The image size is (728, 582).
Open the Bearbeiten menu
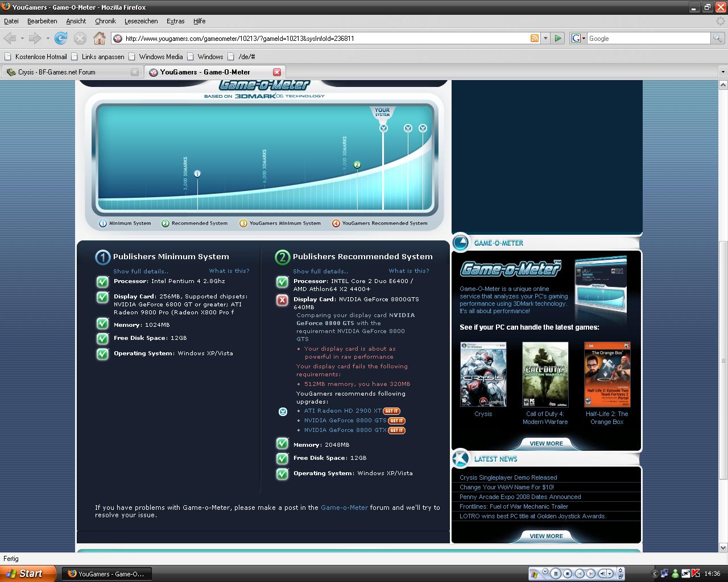(42, 21)
